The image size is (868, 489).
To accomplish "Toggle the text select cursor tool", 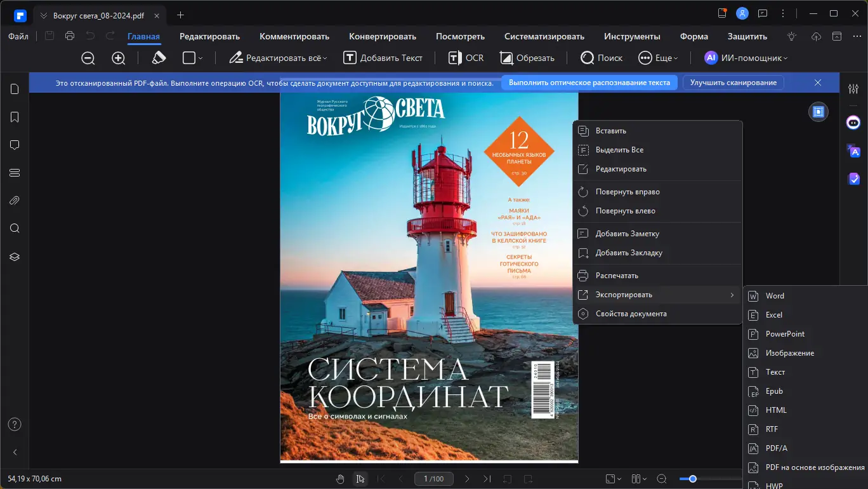I will (x=360, y=479).
